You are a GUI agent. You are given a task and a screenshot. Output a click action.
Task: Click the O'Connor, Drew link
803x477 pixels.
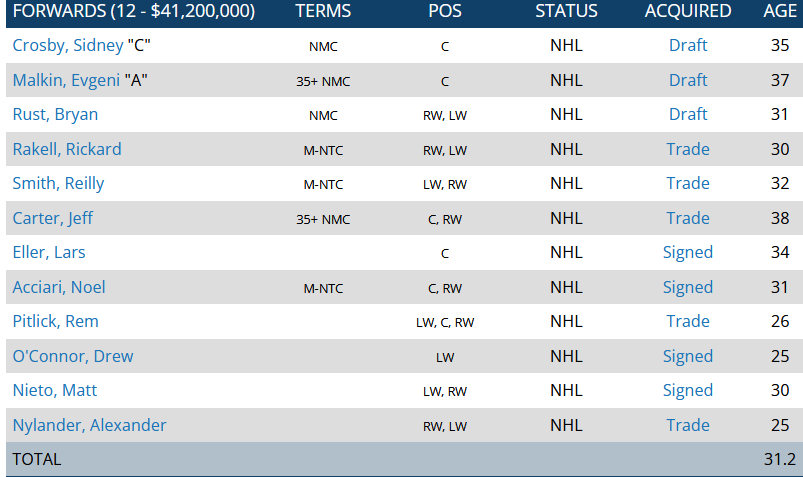point(73,356)
